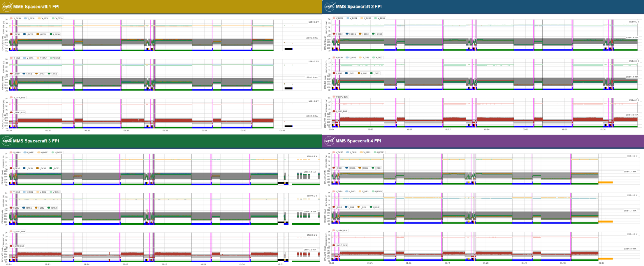Toggle V_DES2 series in Spacecraft 3 legend
The height and width of the screenshot is (266, 644).
[43, 153]
